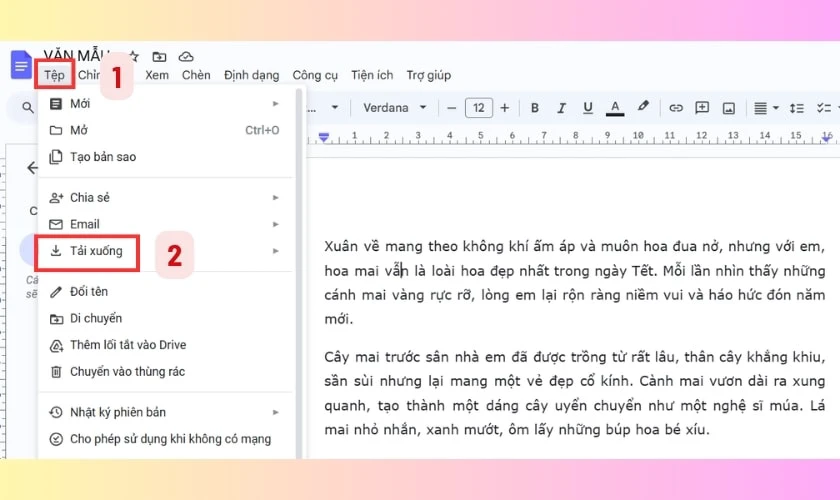Image resolution: width=840 pixels, height=500 pixels.
Task: Expand the Email submenu
Action: [x=166, y=224]
